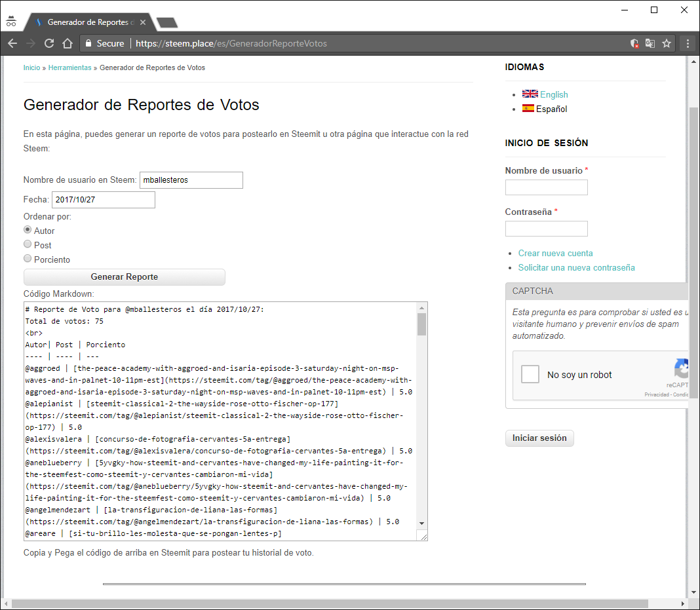Minimize the browser window

click(x=625, y=10)
